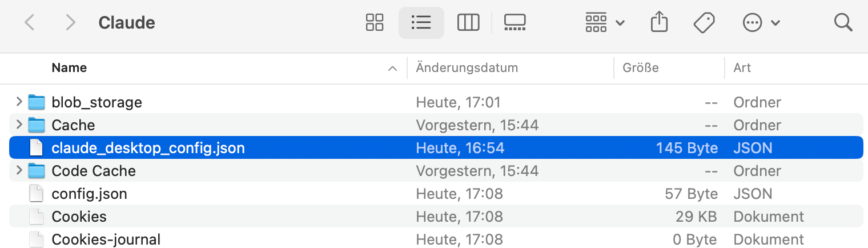This screenshot has height=248, width=868.
Task: Select the list view icon
Action: 421,23
